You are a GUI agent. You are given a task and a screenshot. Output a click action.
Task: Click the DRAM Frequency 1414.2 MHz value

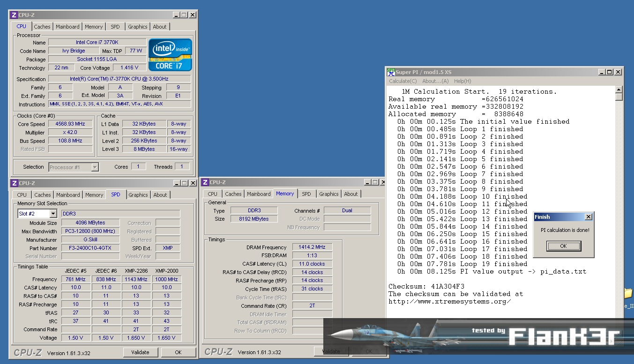(312, 247)
